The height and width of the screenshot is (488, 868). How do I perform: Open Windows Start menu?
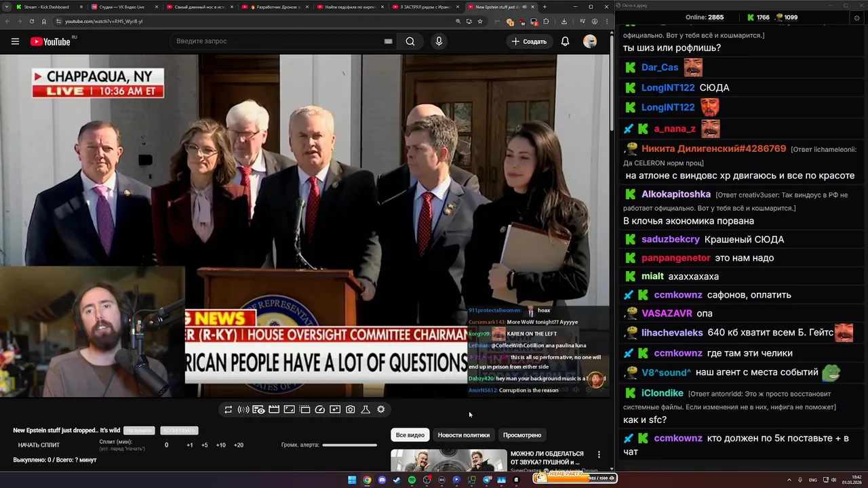[x=352, y=480]
